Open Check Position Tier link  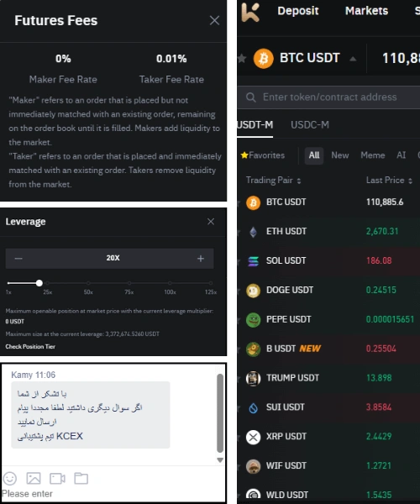coord(30,346)
